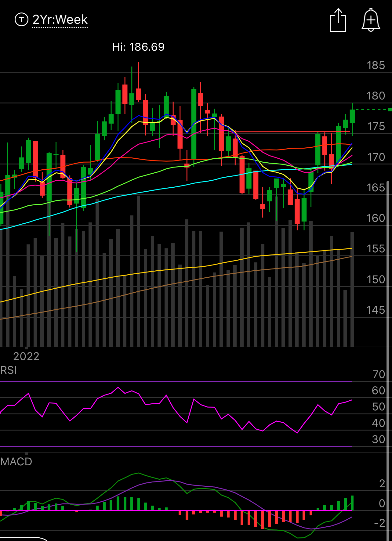This screenshot has height=541, width=392.
Task: Tap the MACD 0 axis label
Action: [382, 503]
